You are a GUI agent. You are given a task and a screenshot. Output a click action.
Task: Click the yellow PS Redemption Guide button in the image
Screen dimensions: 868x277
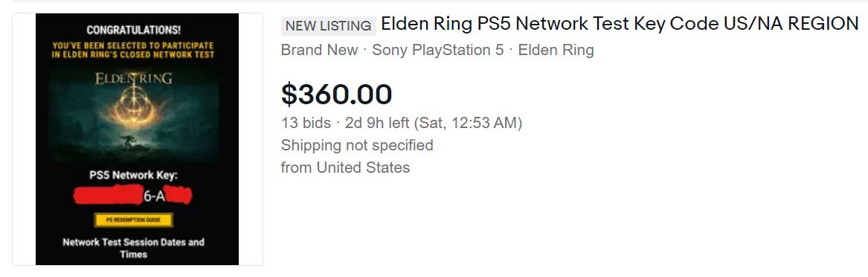pos(133,220)
